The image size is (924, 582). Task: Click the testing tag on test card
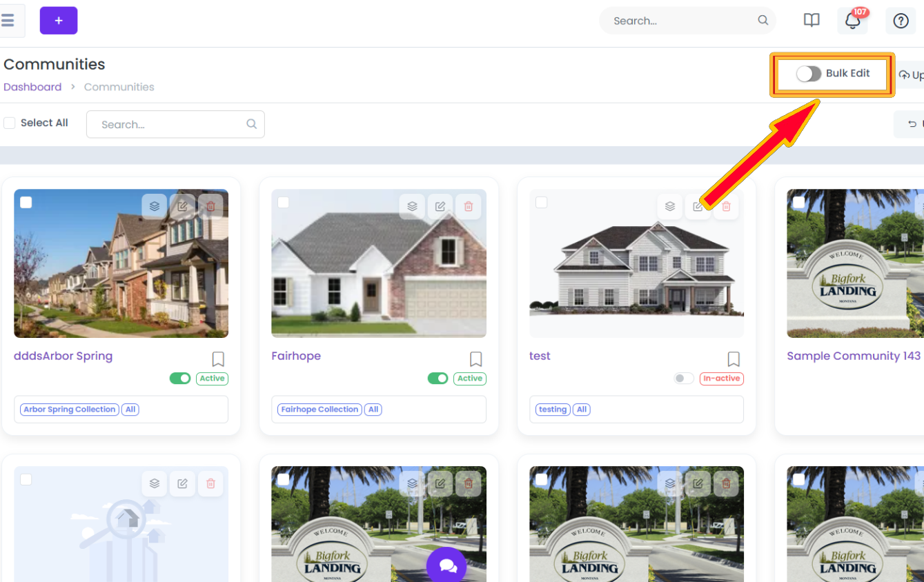553,410
